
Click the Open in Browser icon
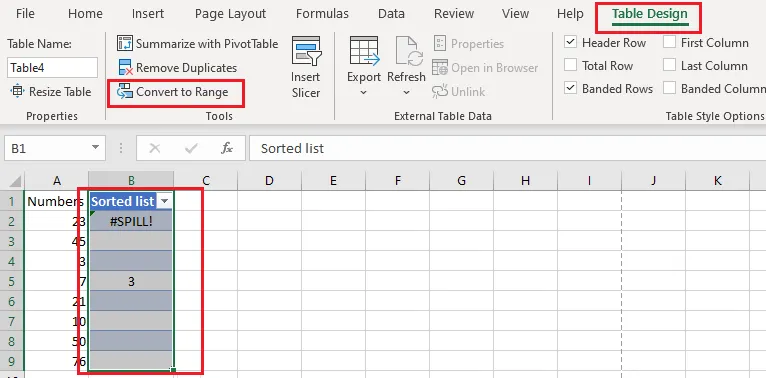point(440,67)
